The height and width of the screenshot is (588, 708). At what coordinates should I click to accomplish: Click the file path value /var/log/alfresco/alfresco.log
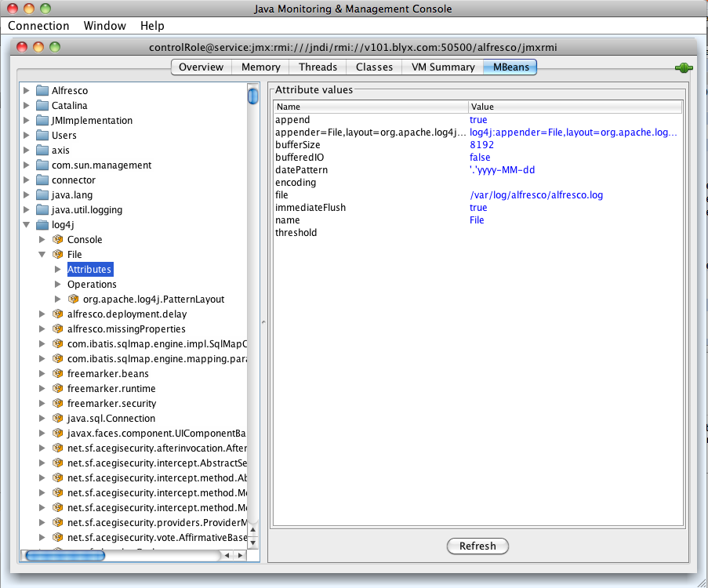(536, 194)
